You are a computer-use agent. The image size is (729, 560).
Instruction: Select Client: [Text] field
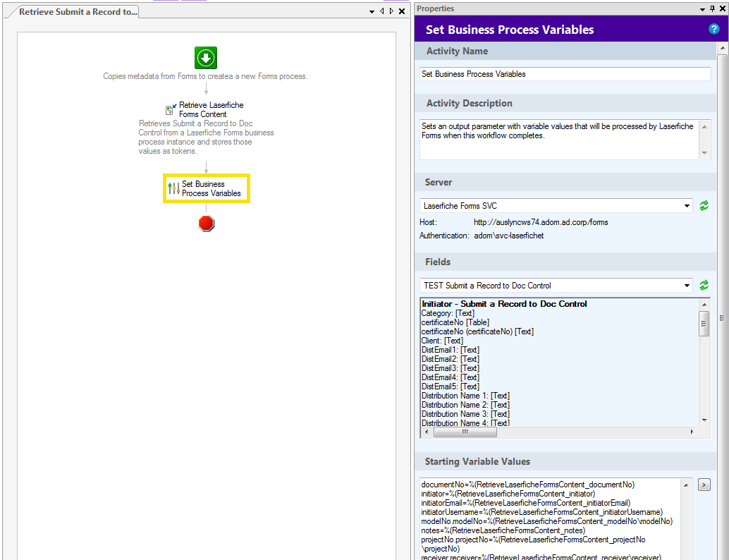[442, 341]
